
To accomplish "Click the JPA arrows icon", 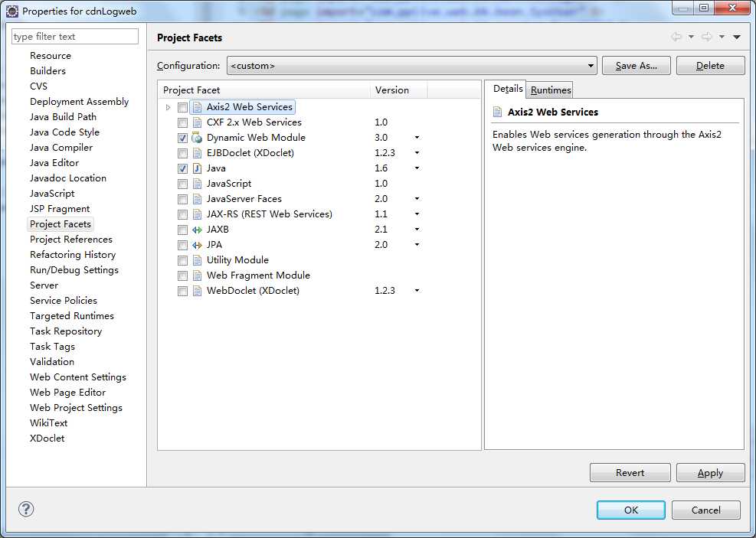I will [197, 245].
